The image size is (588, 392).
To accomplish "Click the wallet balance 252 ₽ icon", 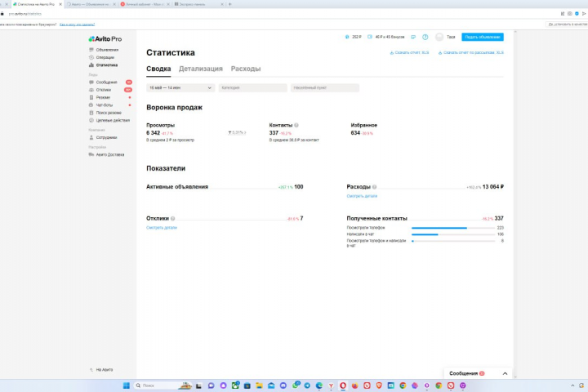I will click(x=347, y=37).
